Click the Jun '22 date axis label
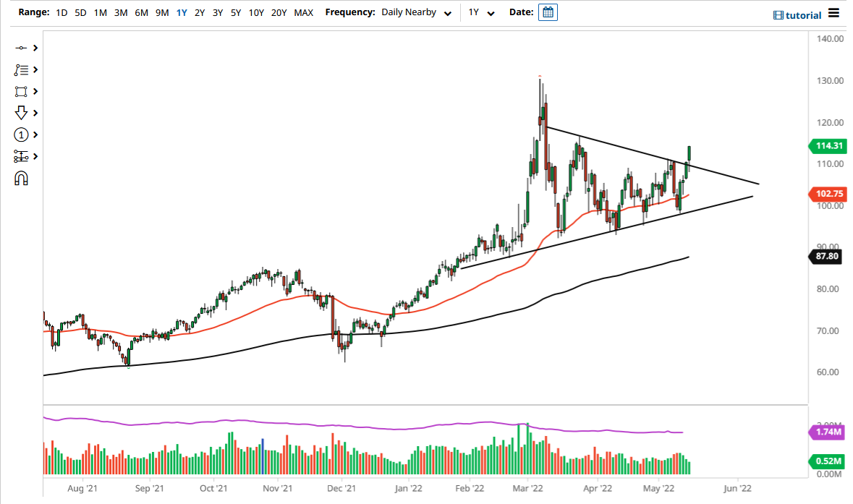The width and height of the screenshot is (853, 504). (x=738, y=488)
